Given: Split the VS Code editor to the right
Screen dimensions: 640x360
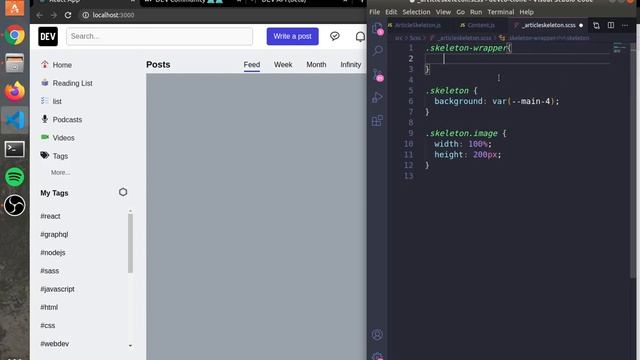Looking at the screenshot, I should click(611, 25).
